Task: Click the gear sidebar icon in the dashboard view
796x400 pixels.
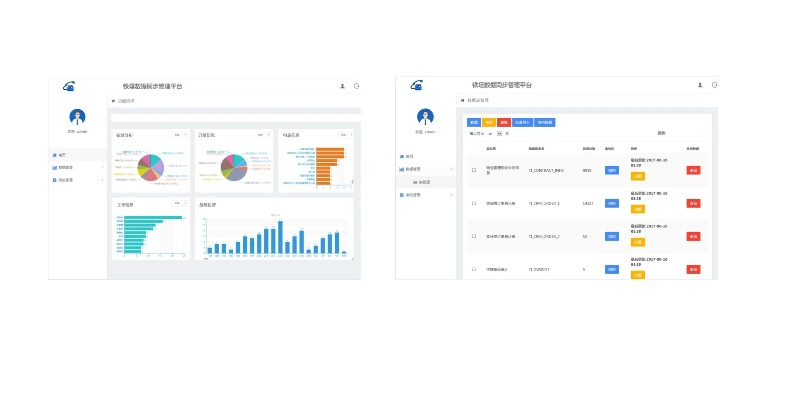Action: click(54, 180)
